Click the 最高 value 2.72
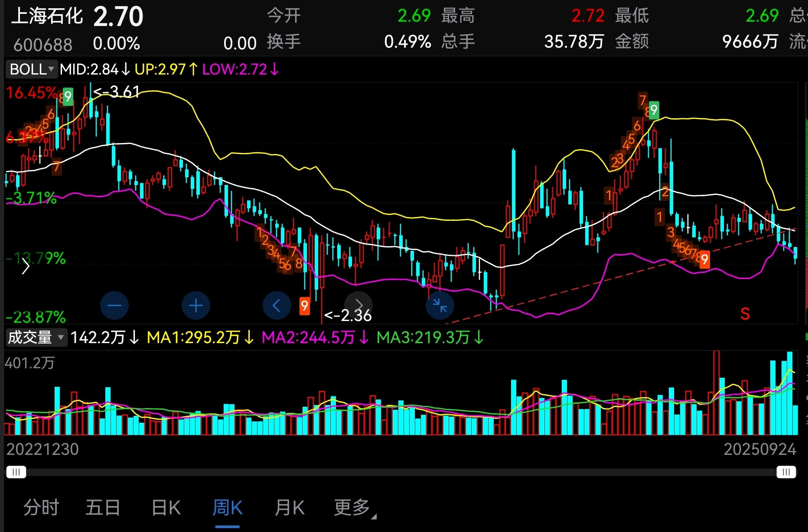This screenshot has width=808, height=532. tap(588, 16)
